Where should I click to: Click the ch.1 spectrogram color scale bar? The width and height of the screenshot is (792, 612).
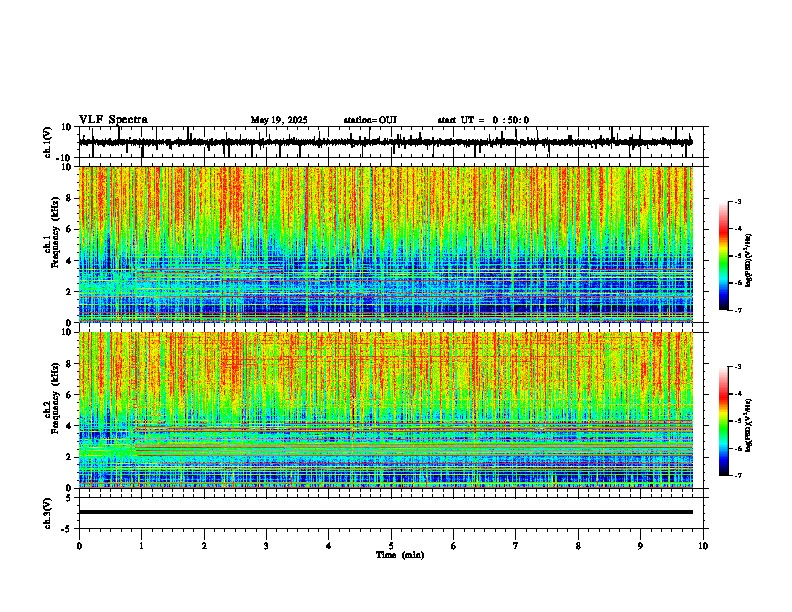coord(724,256)
